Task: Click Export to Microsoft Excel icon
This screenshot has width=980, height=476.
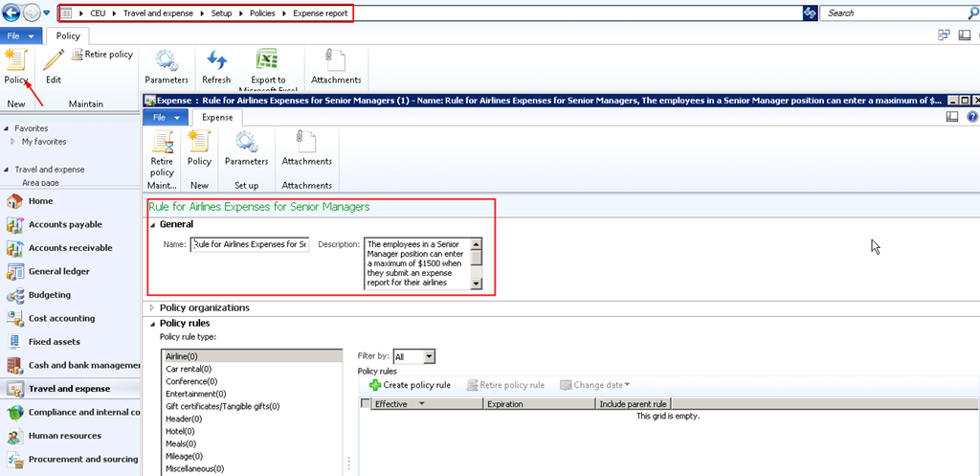Action: [268, 61]
